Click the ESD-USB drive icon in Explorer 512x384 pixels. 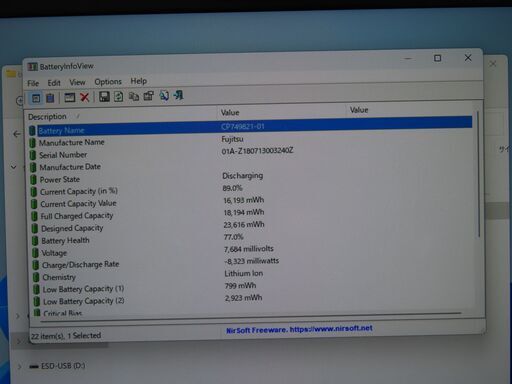pyautogui.click(x=34, y=366)
